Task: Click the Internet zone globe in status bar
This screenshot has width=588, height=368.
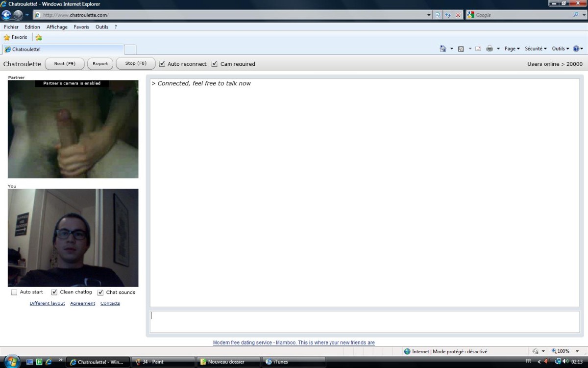Action: coord(407,351)
